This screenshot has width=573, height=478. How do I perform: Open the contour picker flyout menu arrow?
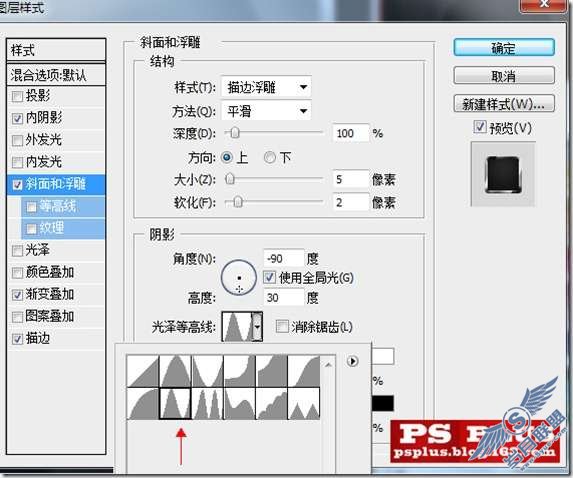coord(352,361)
